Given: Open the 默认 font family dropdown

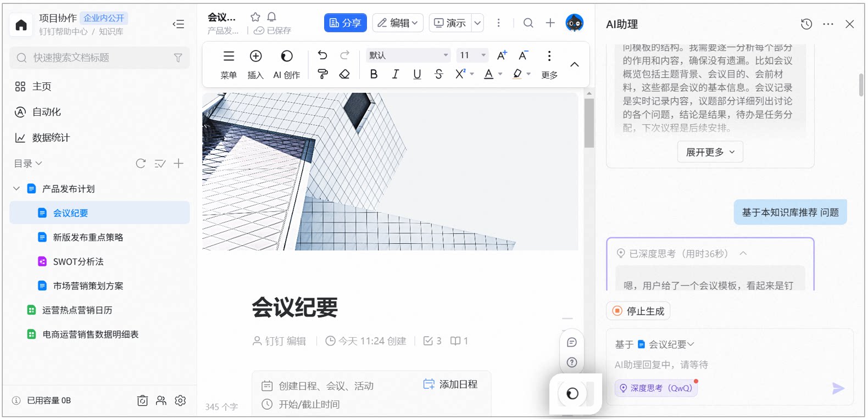Looking at the screenshot, I should (408, 55).
